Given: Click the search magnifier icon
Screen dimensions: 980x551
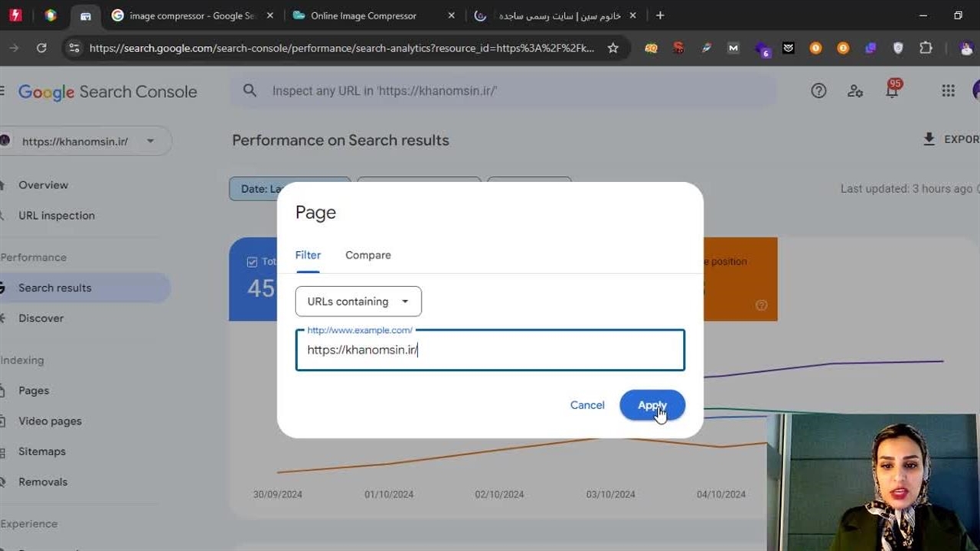Looking at the screenshot, I should (x=250, y=91).
